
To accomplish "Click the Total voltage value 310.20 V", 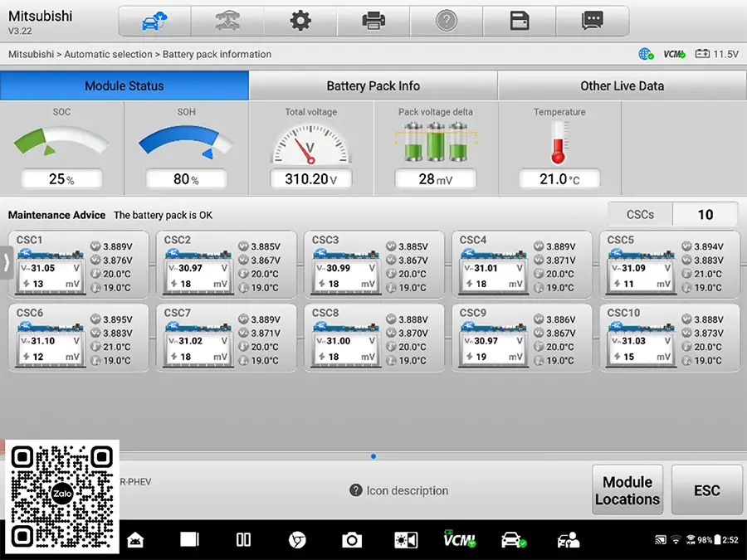I will 311,179.
